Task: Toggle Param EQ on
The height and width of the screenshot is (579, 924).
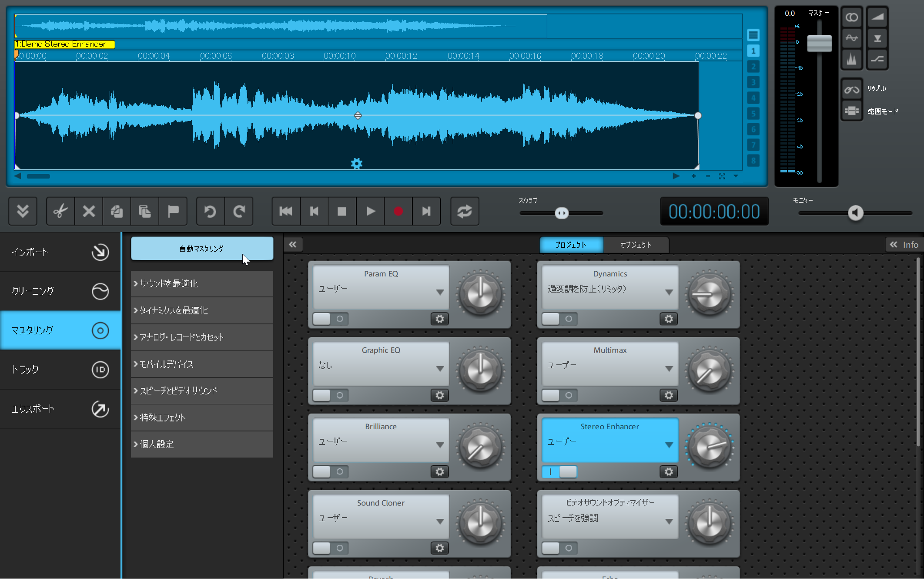Action: point(330,319)
